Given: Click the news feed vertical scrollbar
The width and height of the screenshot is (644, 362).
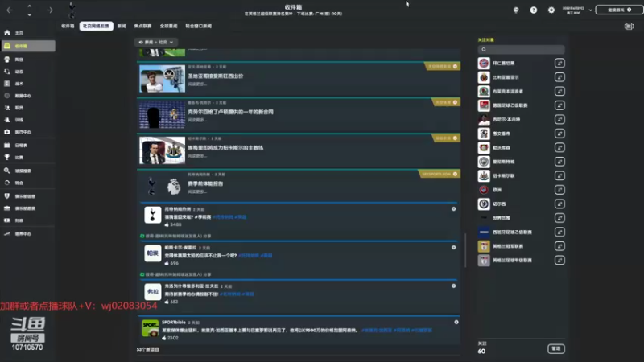Looking at the screenshot, I should pyautogui.click(x=465, y=250).
